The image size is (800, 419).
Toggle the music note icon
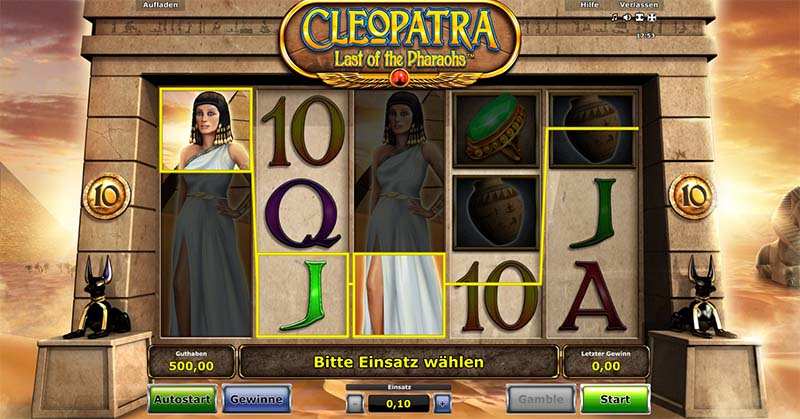pyautogui.click(x=615, y=17)
